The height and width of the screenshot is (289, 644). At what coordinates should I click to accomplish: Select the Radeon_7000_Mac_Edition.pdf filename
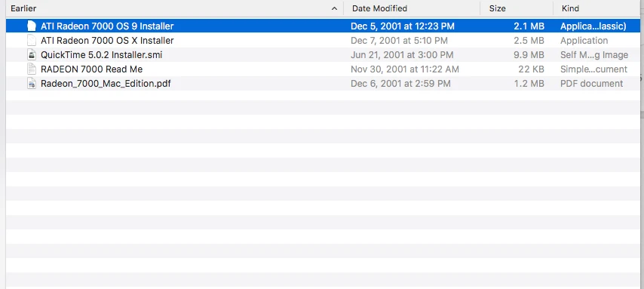coord(106,84)
